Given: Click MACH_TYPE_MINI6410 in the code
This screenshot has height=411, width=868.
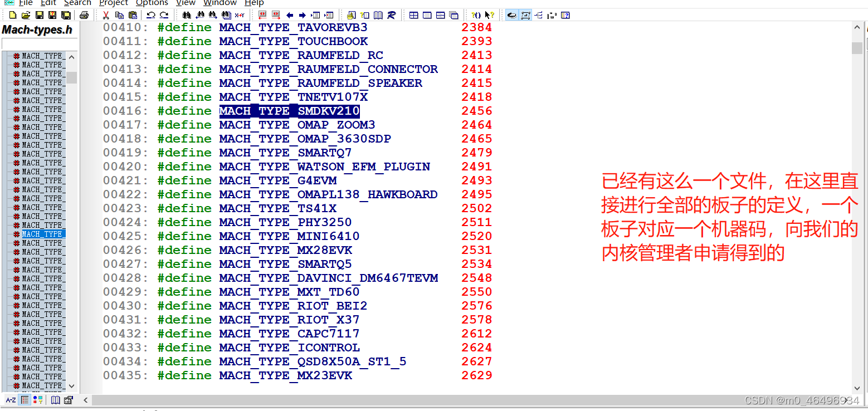Looking at the screenshot, I should click(289, 236).
